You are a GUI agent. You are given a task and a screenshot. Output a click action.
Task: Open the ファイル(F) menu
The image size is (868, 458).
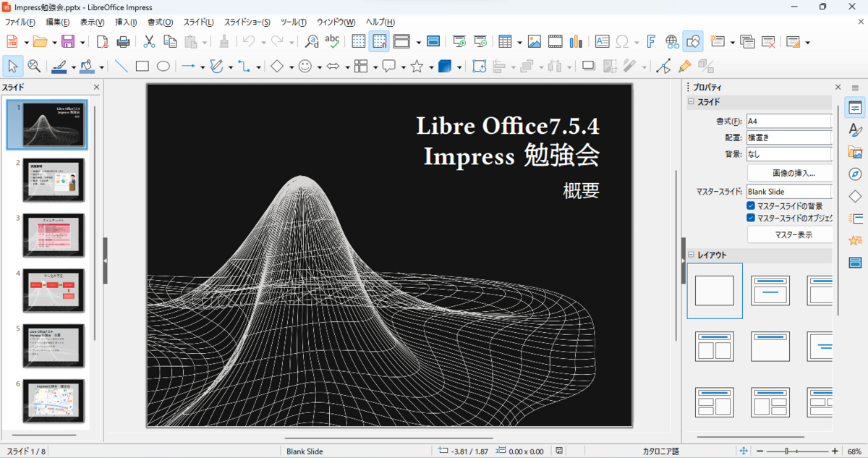20,22
